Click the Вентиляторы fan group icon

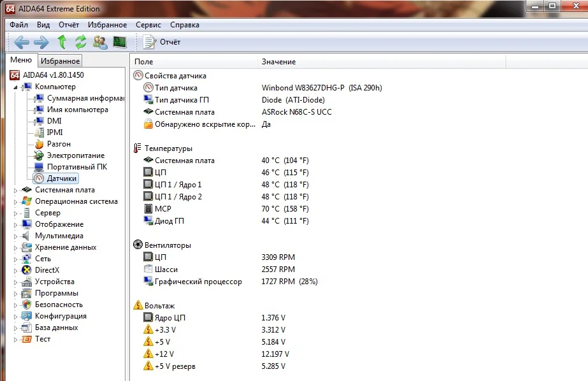[x=138, y=245]
